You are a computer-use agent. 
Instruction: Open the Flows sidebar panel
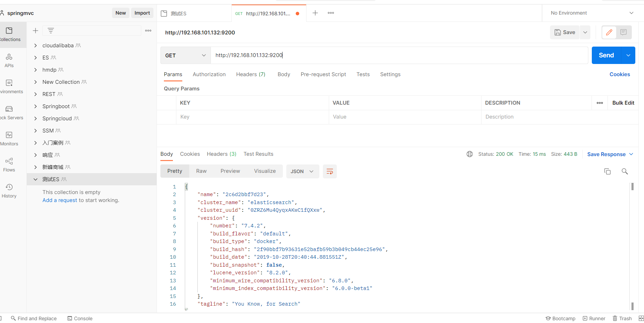click(9, 165)
